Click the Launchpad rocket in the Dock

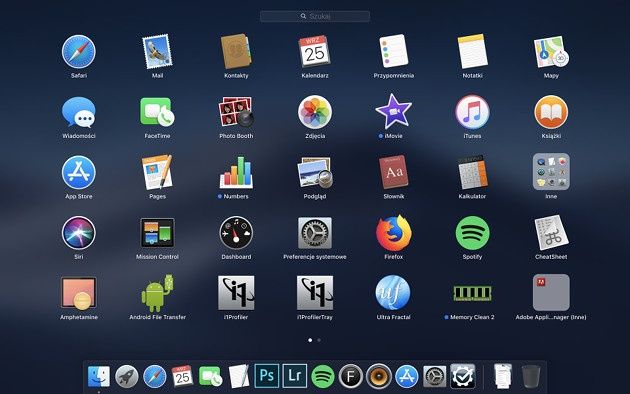127,376
